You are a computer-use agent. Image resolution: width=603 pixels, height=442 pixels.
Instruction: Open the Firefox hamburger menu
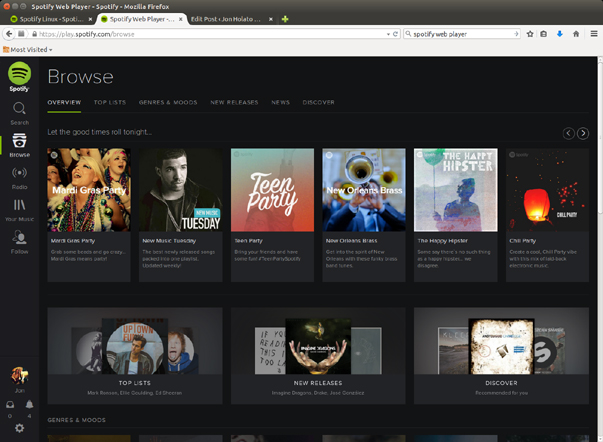[x=594, y=34]
